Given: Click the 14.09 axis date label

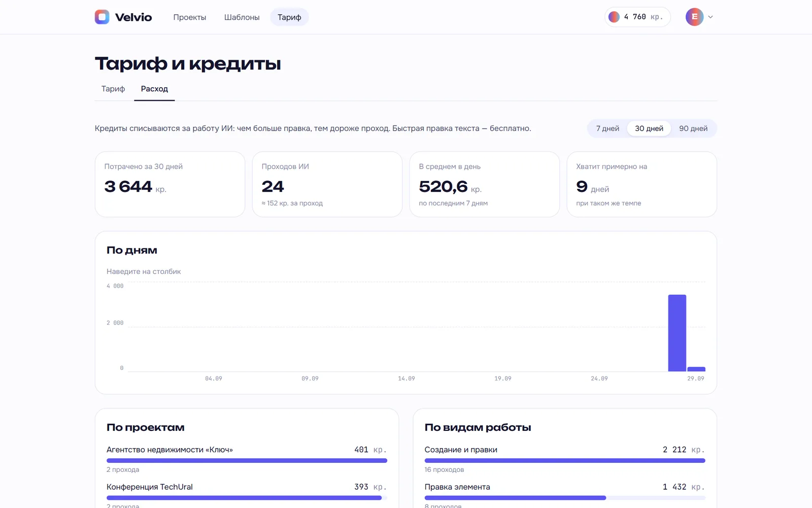Looking at the screenshot, I should [x=407, y=379].
